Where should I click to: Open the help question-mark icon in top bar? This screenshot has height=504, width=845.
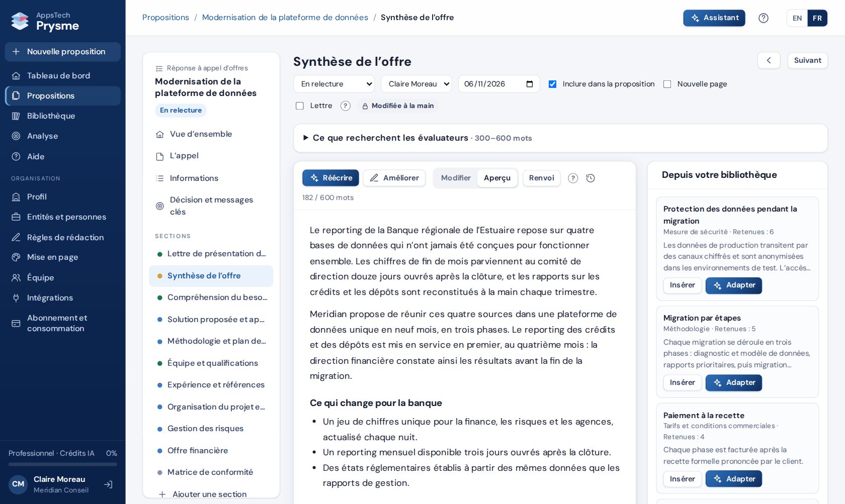(764, 18)
